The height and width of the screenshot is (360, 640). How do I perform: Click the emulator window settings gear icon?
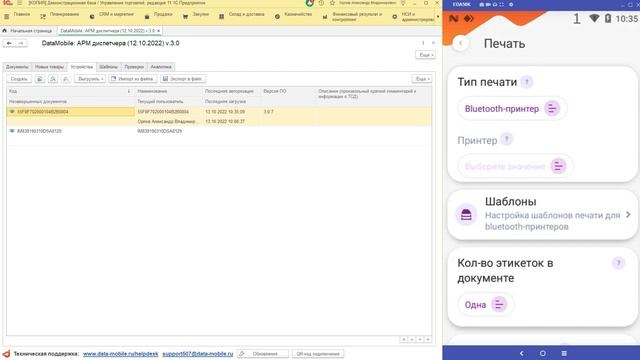point(511,4)
